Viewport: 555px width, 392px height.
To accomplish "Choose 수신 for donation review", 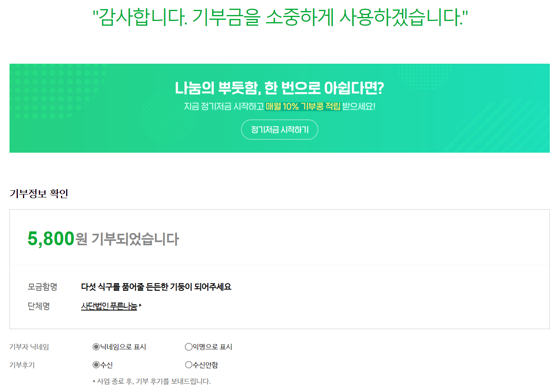I will [x=96, y=365].
